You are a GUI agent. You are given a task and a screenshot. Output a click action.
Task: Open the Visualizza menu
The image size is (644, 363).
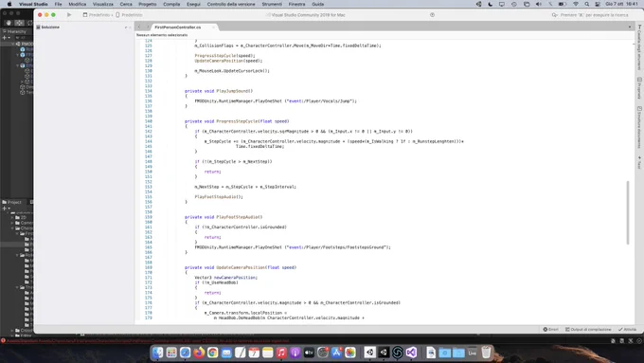coord(102,4)
